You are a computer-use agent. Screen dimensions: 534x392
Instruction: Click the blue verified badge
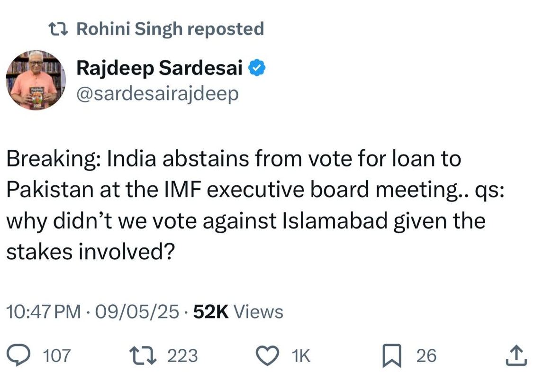tap(257, 69)
